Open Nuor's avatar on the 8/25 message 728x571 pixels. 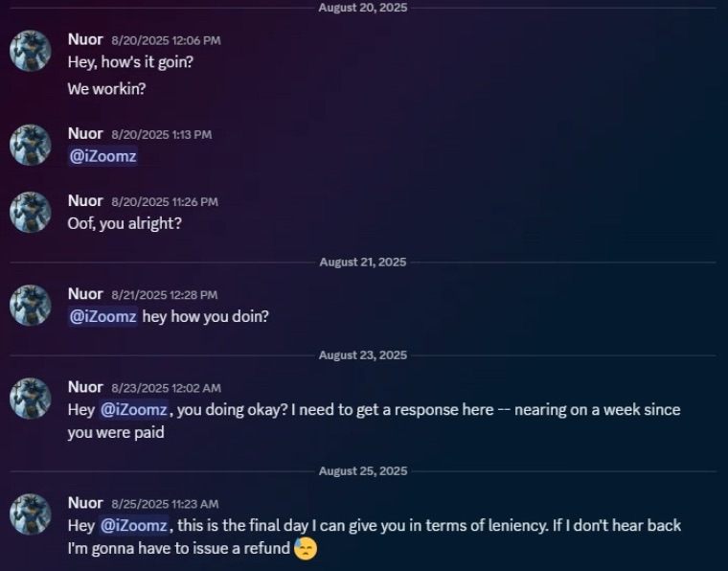(x=31, y=514)
